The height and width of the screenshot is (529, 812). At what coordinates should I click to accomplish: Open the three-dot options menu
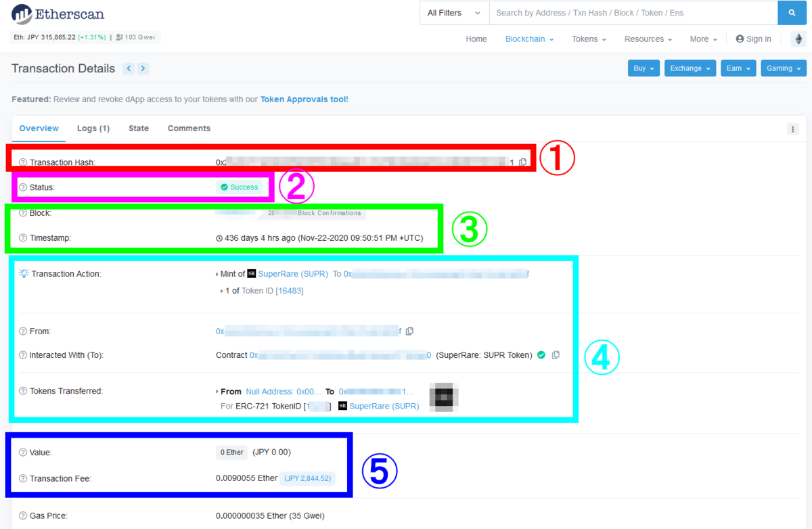[x=793, y=129]
